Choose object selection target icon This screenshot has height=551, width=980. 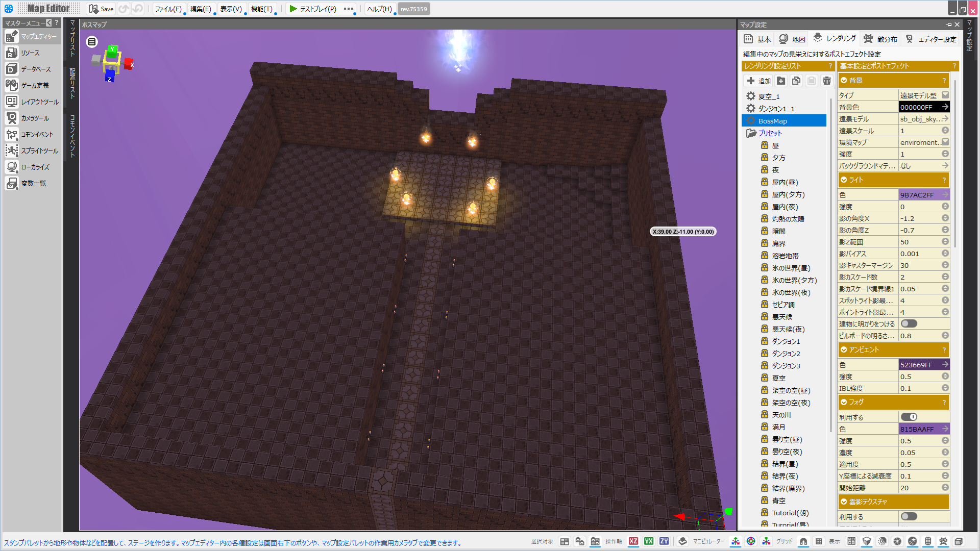click(x=580, y=541)
